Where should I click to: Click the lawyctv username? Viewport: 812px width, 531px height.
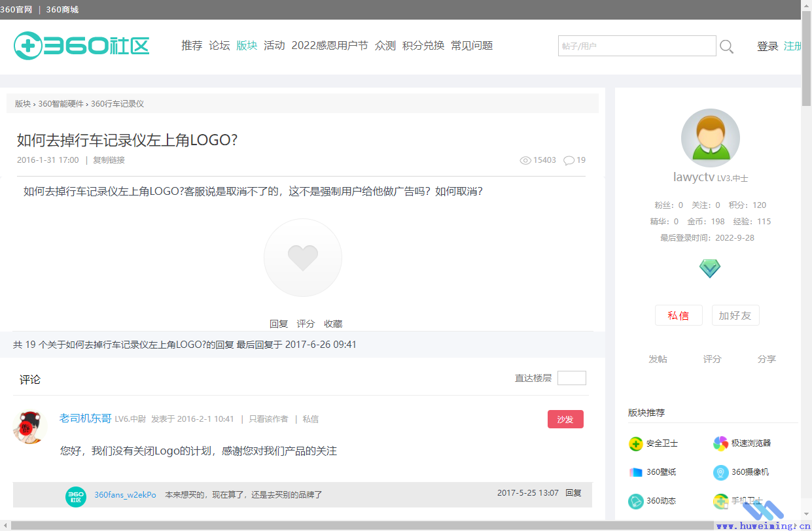click(x=694, y=177)
